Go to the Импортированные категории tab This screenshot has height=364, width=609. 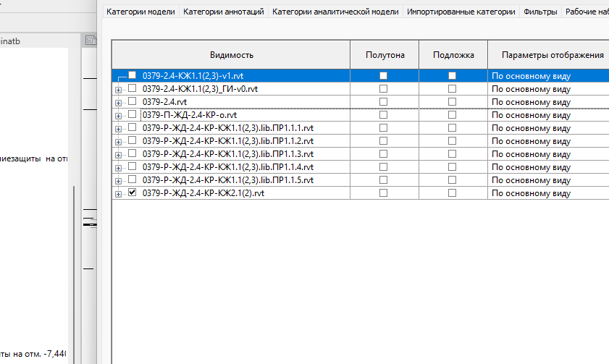pos(461,12)
